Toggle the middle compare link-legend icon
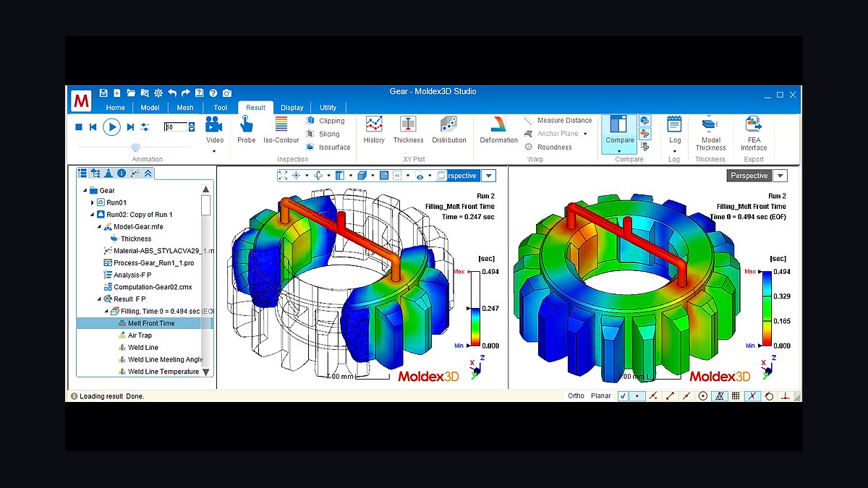The height and width of the screenshot is (488, 868). point(644,134)
